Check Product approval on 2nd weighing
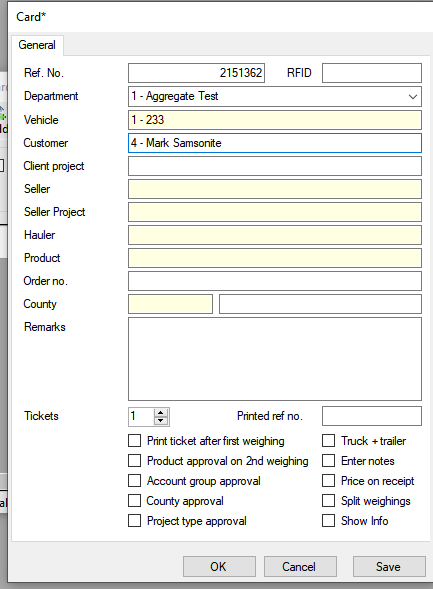The height and width of the screenshot is (589, 433). pos(134,461)
